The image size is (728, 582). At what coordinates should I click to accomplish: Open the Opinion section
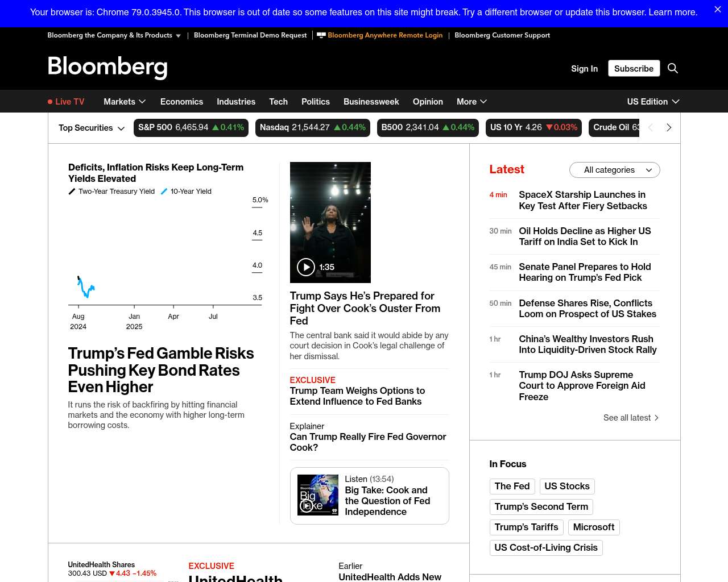(428, 102)
